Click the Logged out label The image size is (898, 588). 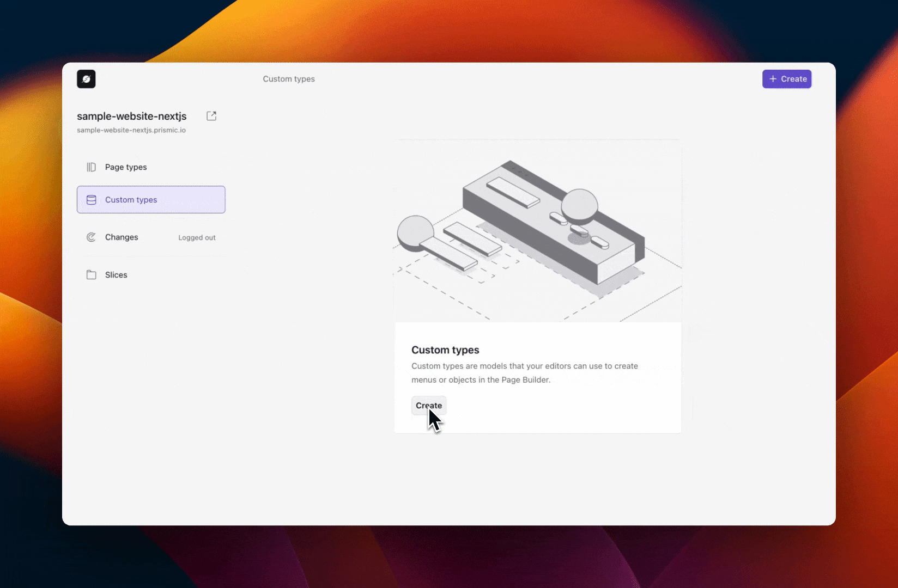[197, 237]
